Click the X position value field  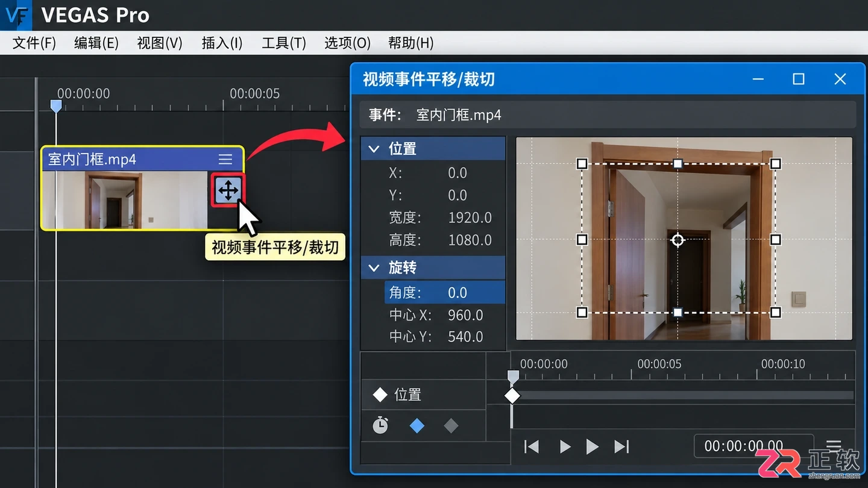coord(458,173)
